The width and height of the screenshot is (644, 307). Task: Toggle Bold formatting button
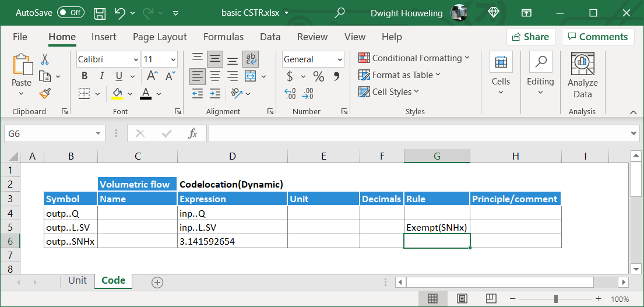tap(85, 76)
